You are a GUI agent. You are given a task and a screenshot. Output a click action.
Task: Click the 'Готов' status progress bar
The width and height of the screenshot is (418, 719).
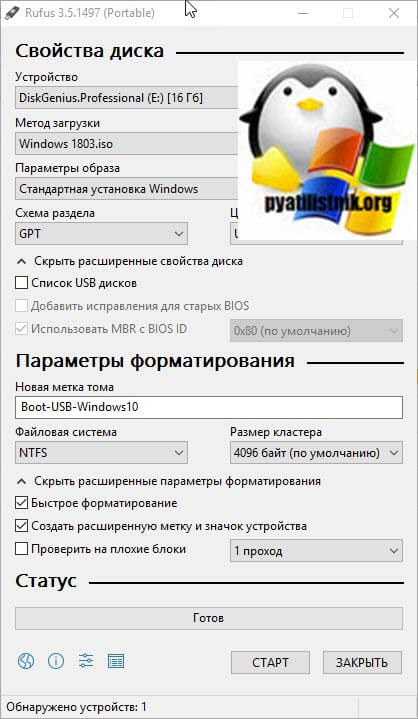click(209, 618)
